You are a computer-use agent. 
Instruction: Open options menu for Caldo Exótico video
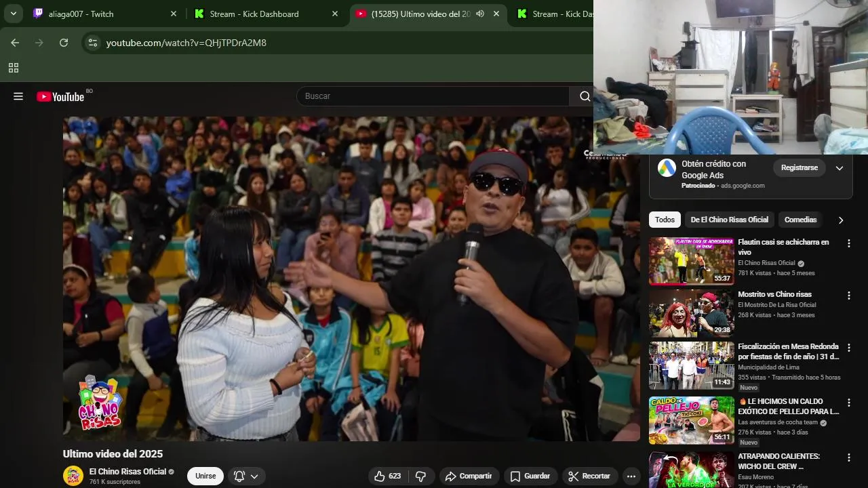[x=848, y=403]
